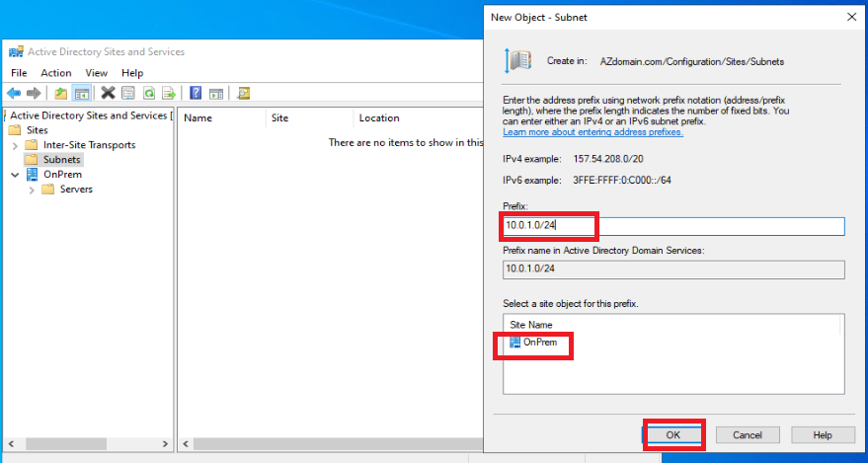Click the Site Name column header
Screen dimensions: 868x463
(531, 325)
